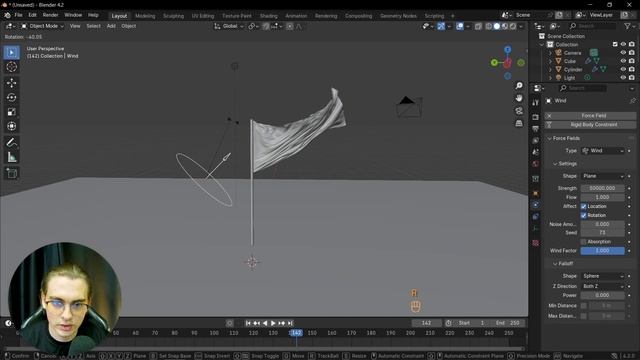Open the Global transform orientation dropdown
Viewport: 640px width, 360px height.
click(229, 26)
